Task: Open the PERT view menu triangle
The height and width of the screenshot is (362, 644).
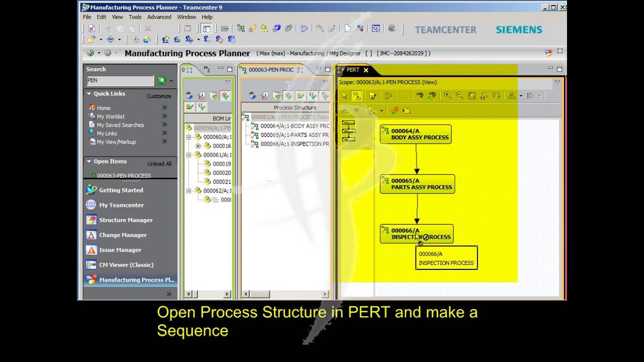Action: coord(557,82)
